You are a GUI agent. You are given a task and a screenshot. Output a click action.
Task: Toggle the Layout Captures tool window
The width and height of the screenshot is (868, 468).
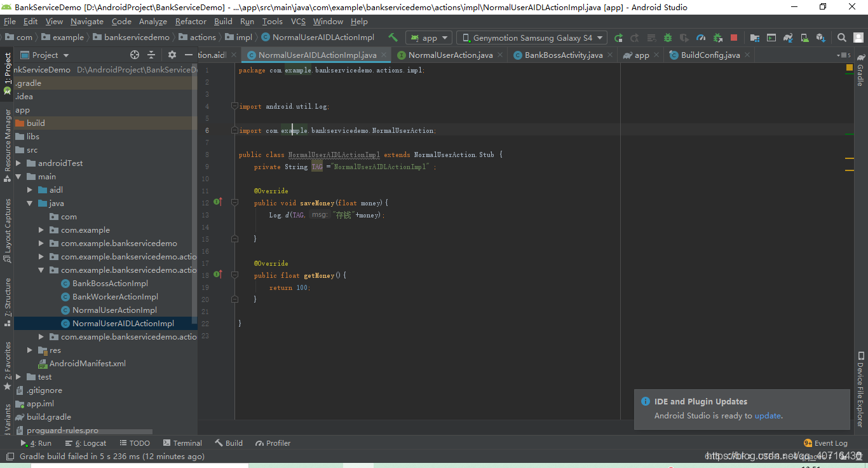7,230
